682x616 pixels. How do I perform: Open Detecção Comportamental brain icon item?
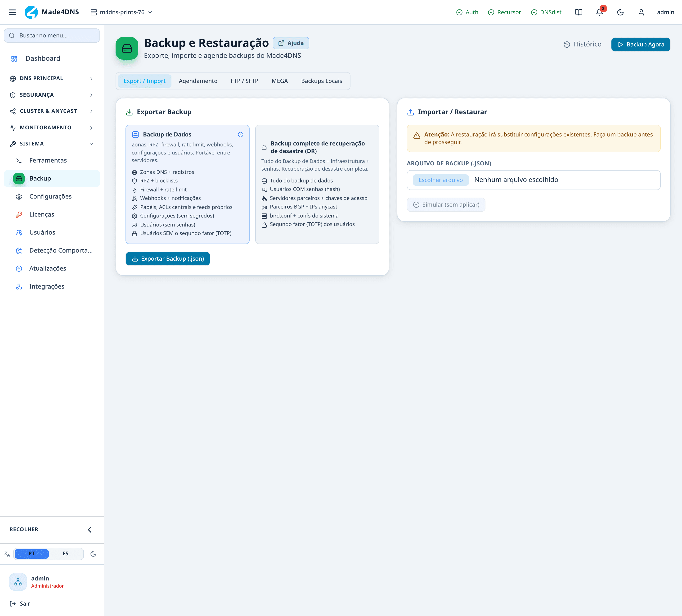point(19,250)
